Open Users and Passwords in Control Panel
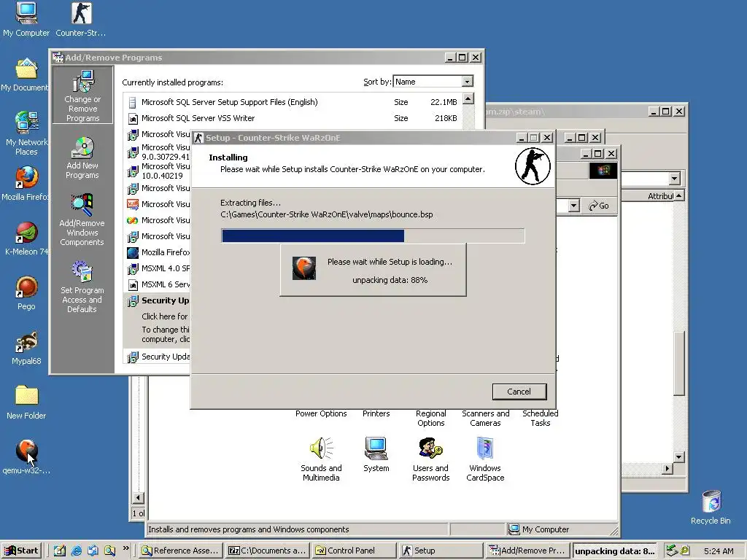This screenshot has width=747, height=560. tap(430, 459)
